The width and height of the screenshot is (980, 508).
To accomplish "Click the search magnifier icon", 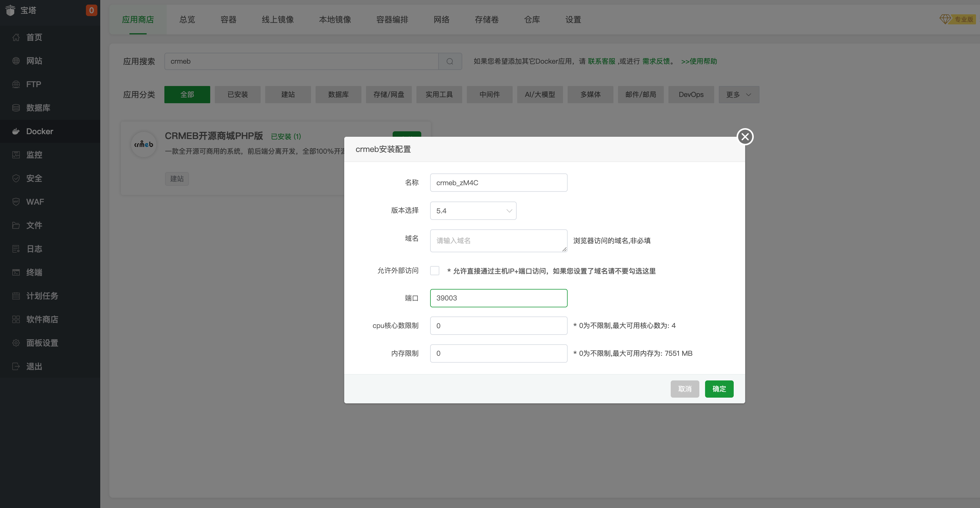I will pyautogui.click(x=450, y=61).
